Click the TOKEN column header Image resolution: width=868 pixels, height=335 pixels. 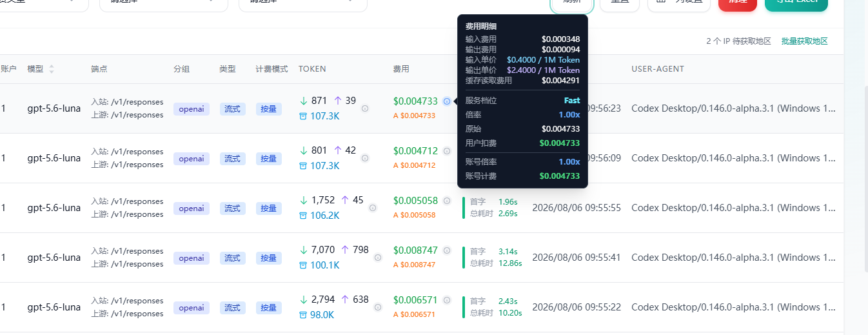(312, 69)
